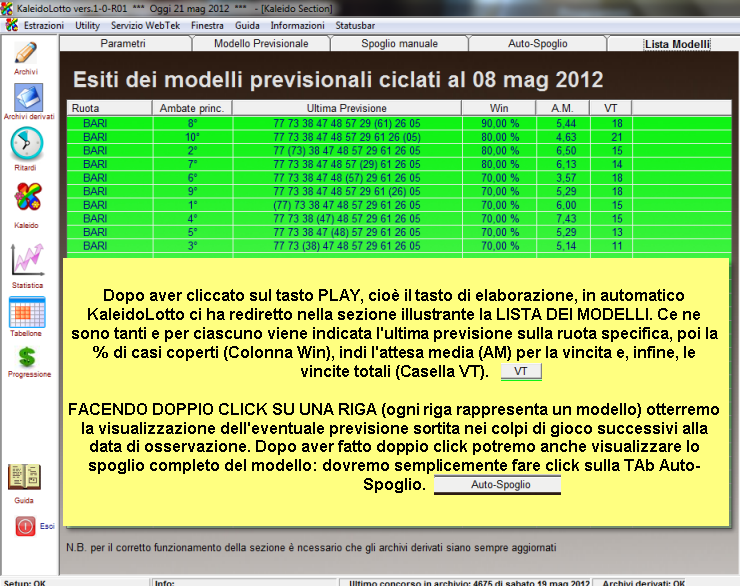Click the A.M. value 3,57

pos(565,178)
